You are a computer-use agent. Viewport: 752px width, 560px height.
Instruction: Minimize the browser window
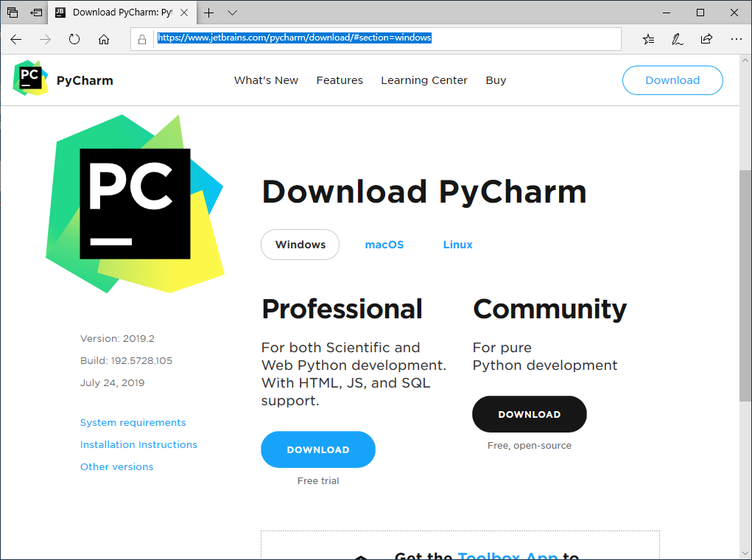pos(666,13)
